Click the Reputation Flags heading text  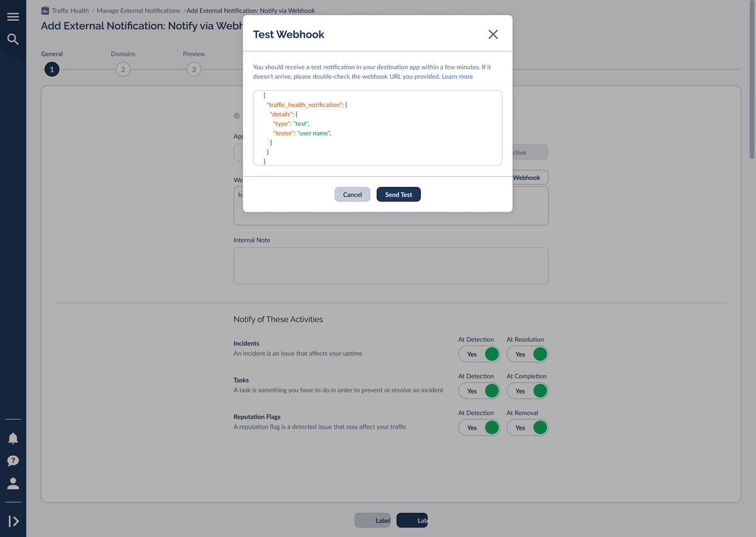[257, 417]
